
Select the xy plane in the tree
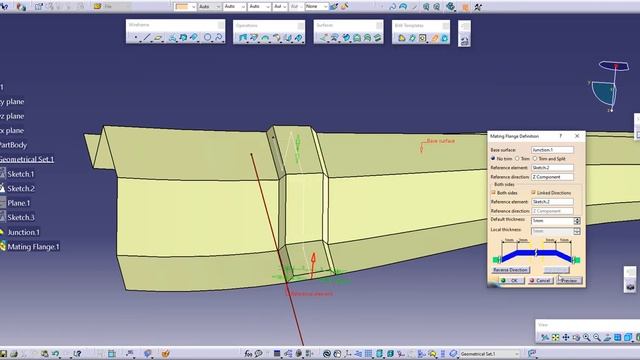pos(12,102)
